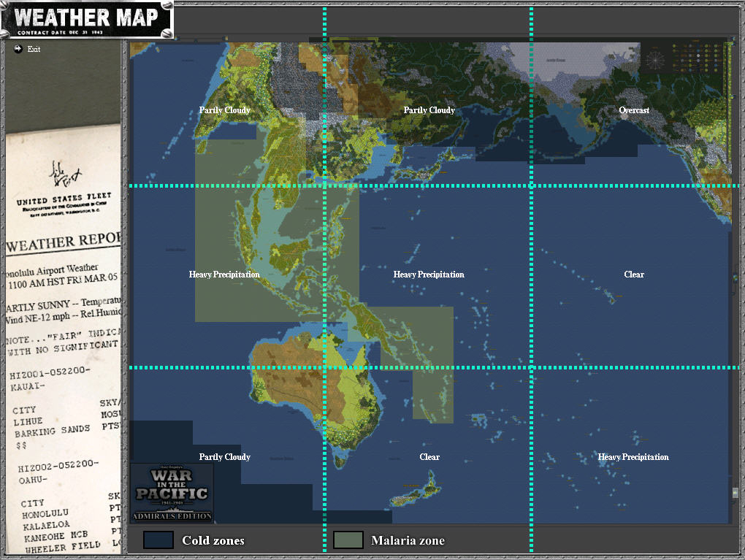Click the War in the Pacific logo

[172, 494]
